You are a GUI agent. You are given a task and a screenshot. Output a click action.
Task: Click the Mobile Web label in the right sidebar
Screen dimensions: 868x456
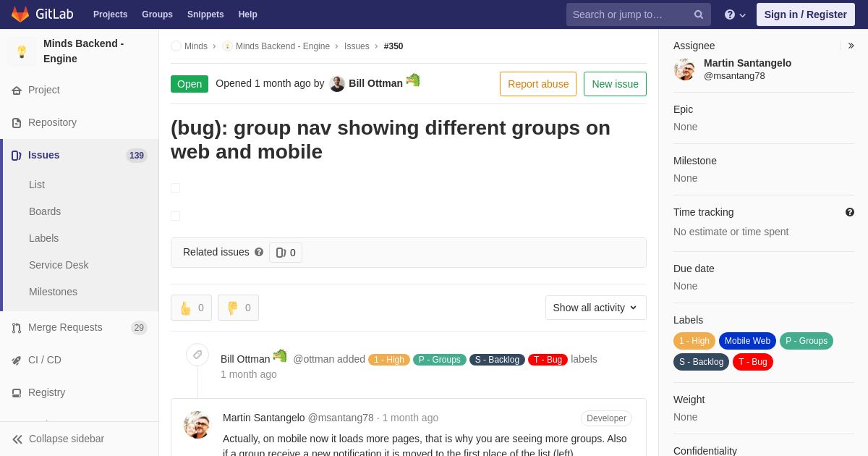pos(747,341)
